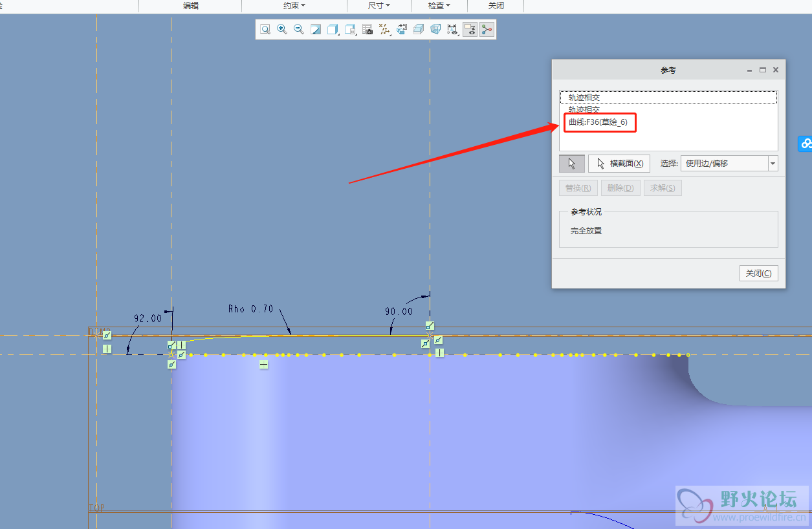Click the 横截面(X) button
Viewport: 812px width, 529px height.
coord(619,164)
